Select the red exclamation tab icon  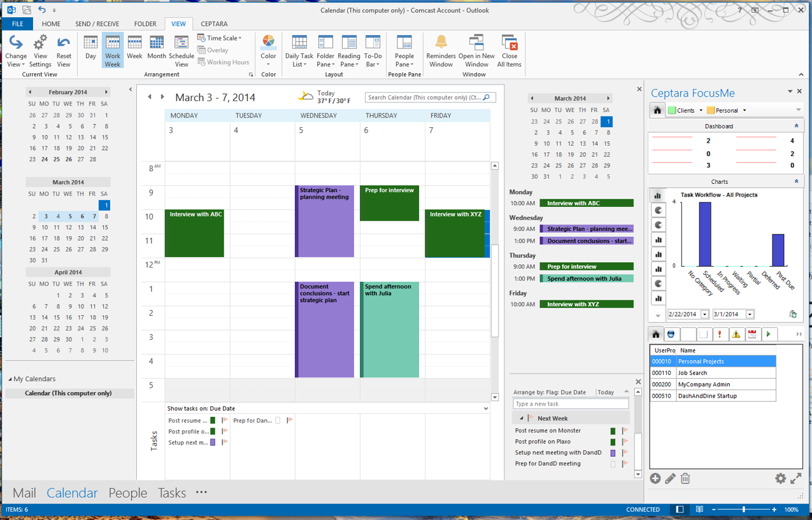[720, 334]
